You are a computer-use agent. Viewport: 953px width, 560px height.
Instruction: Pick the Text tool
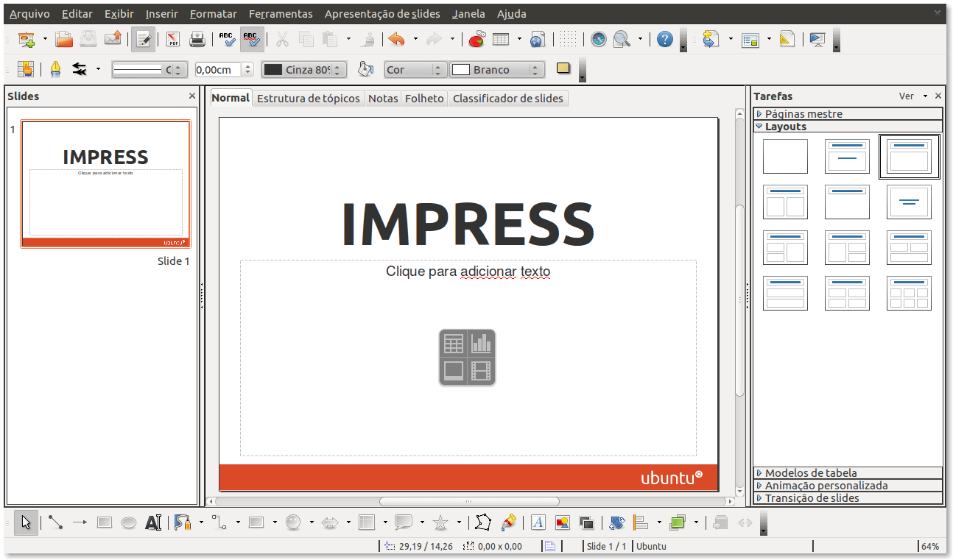[x=153, y=522]
